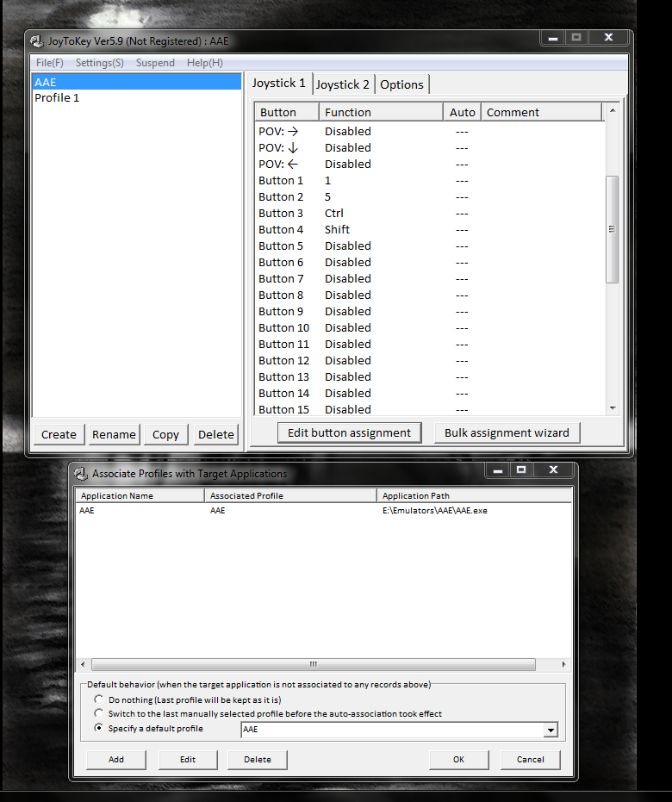Viewport: 672px width, 802px height.
Task: Click the Associate Profiles window title icon
Action: (x=81, y=474)
